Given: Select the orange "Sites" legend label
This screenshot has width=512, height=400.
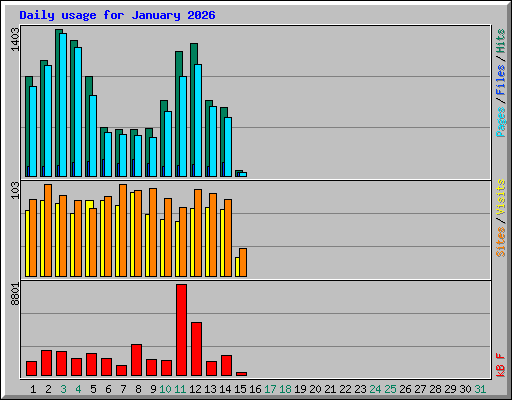Looking at the screenshot, I should pyautogui.click(x=501, y=242).
